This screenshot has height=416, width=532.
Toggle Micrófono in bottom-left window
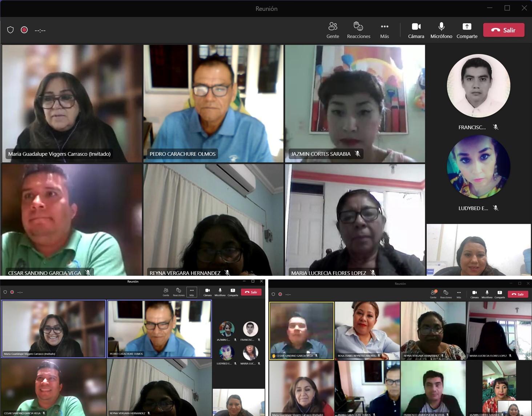coord(220,292)
